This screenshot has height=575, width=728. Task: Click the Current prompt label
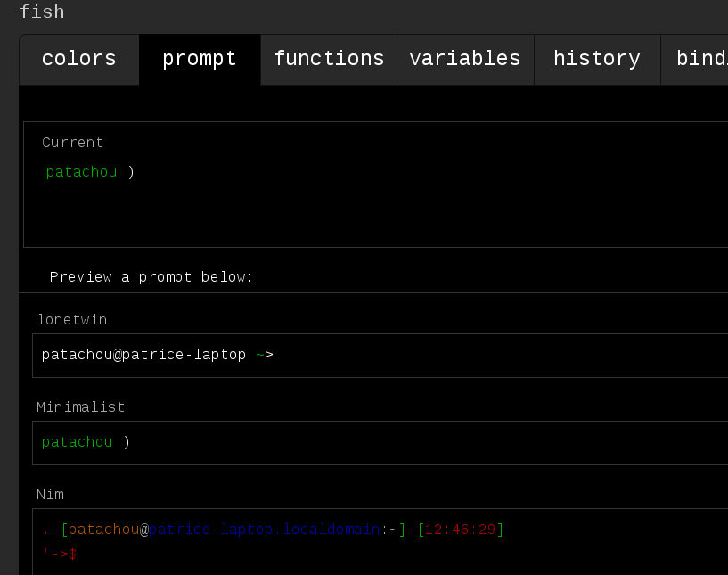[72, 143]
